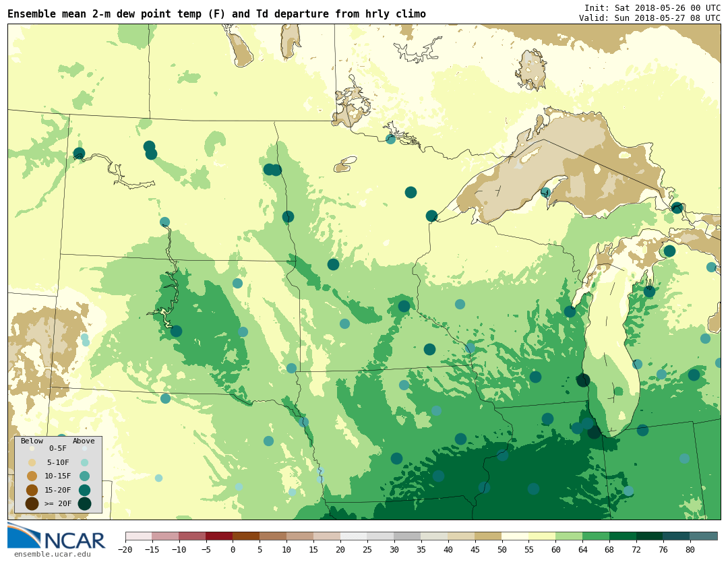The height and width of the screenshot is (562, 728).
Task: Open the ensemble.ucar.edu link text
Action: tap(53, 554)
